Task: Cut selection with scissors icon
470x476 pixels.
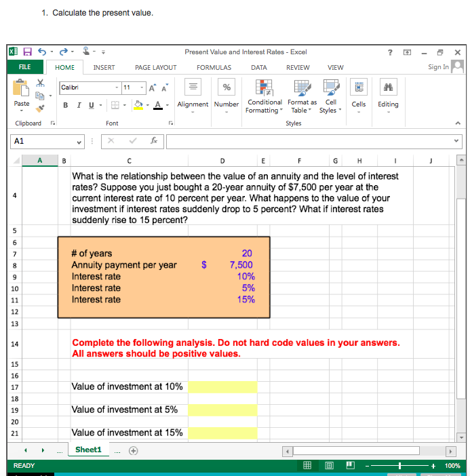Action: [x=40, y=83]
